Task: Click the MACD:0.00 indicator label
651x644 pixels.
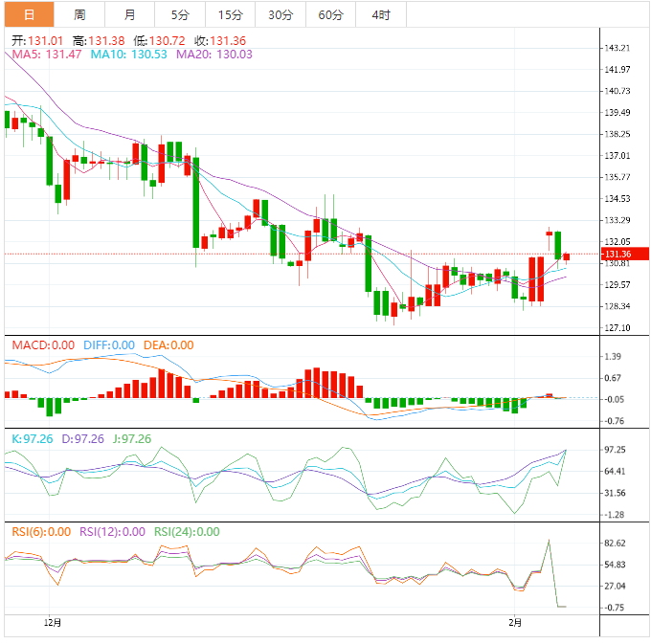Action: (43, 345)
